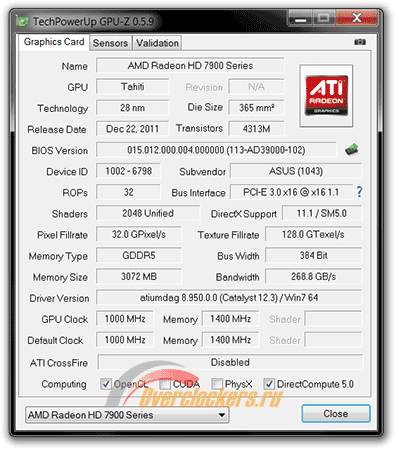
Task: Click the empty Shader field in GPU Clock row
Action: (333, 319)
